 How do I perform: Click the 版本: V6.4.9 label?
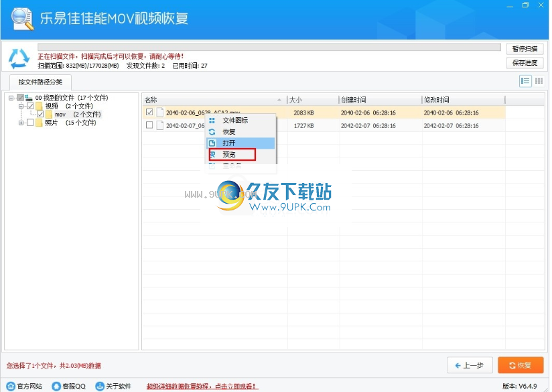[520, 387]
